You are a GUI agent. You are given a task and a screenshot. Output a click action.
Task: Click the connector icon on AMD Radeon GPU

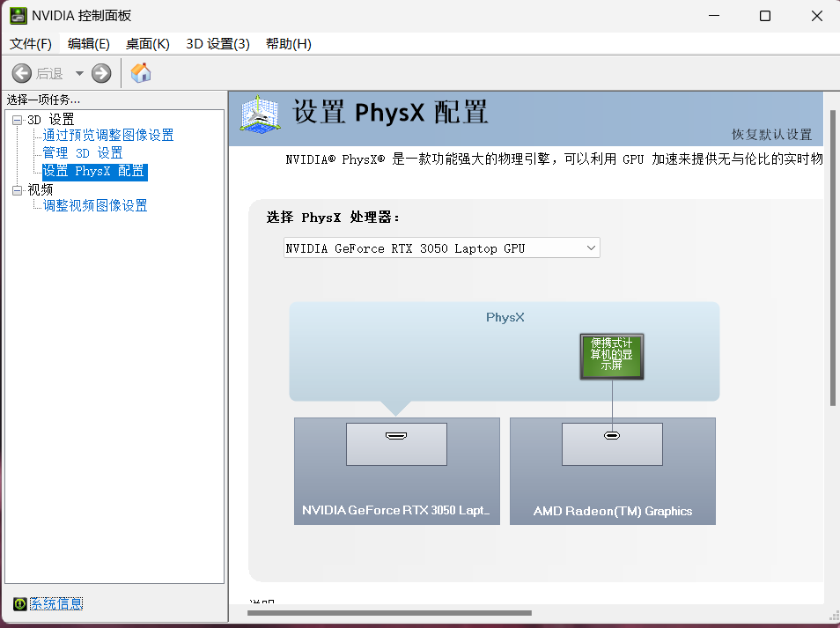click(x=612, y=436)
